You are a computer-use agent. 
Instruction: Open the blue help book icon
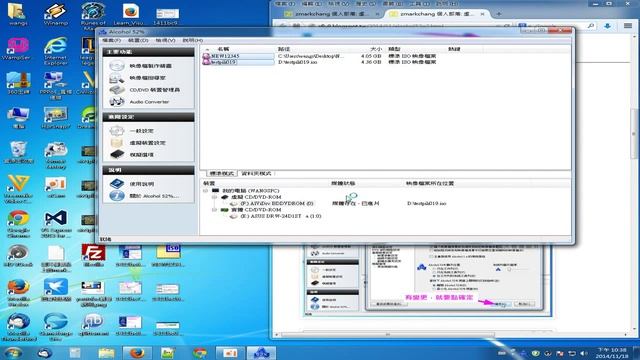tap(116, 184)
